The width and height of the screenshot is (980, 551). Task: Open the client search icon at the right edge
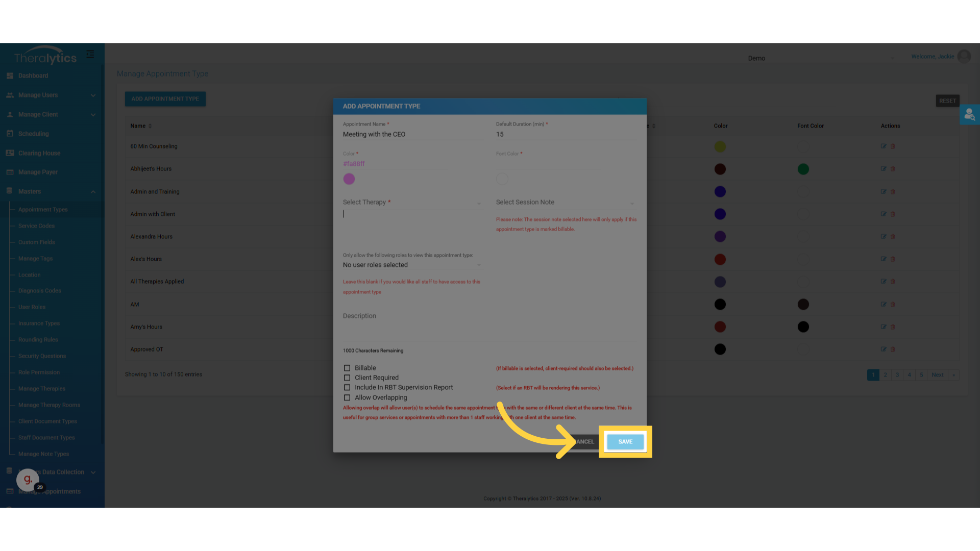click(969, 115)
